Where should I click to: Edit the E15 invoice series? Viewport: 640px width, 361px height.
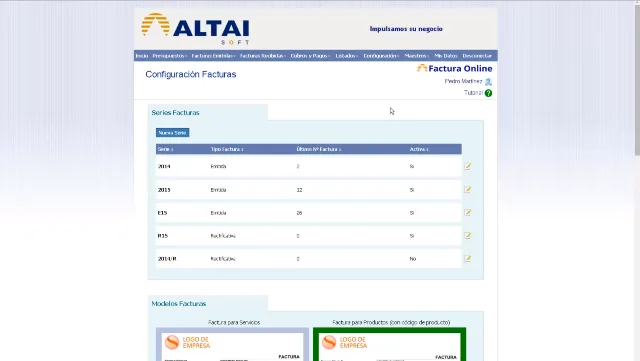[467, 212]
